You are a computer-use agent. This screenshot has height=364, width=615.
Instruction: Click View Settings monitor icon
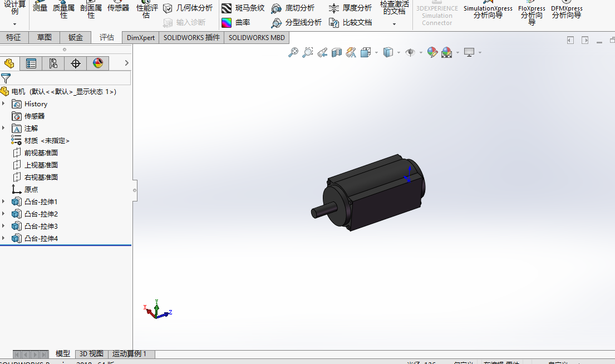(x=469, y=52)
